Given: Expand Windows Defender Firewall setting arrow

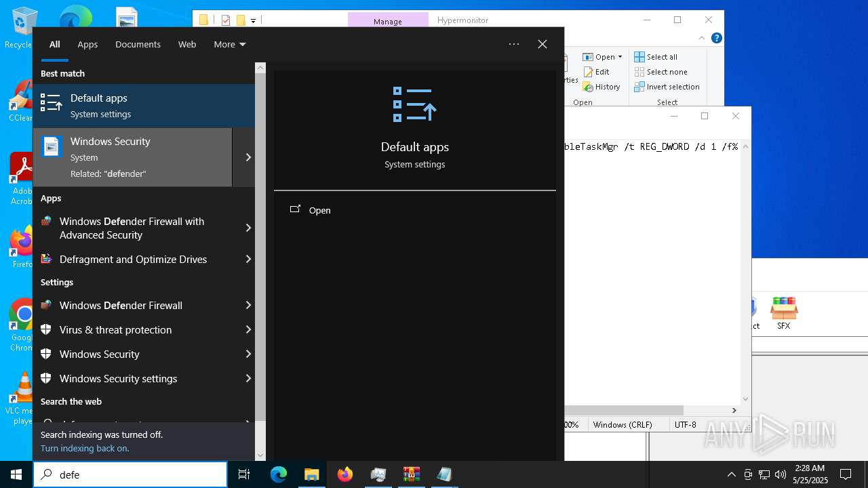Looking at the screenshot, I should 248,305.
